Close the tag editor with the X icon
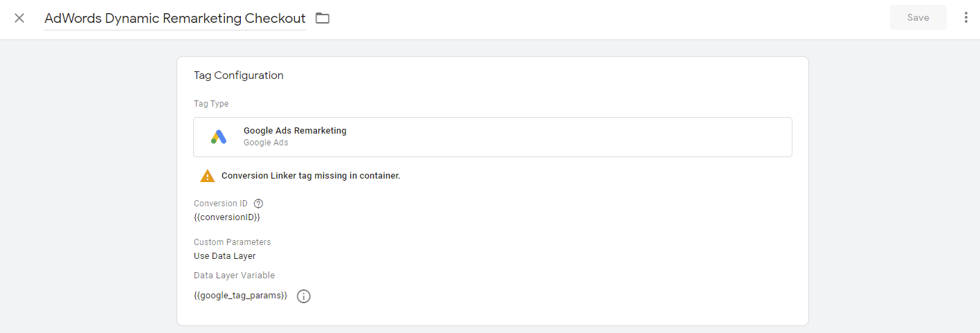 [x=19, y=18]
